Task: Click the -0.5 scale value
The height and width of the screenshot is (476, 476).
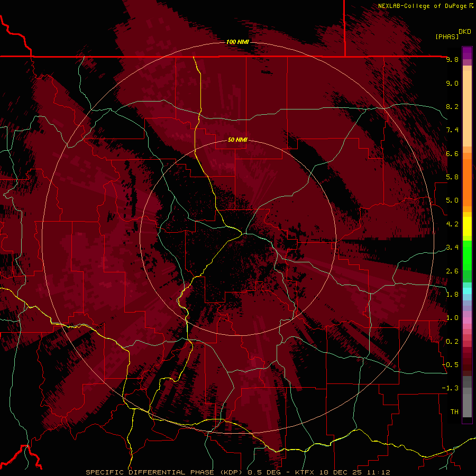Action: coord(451,365)
